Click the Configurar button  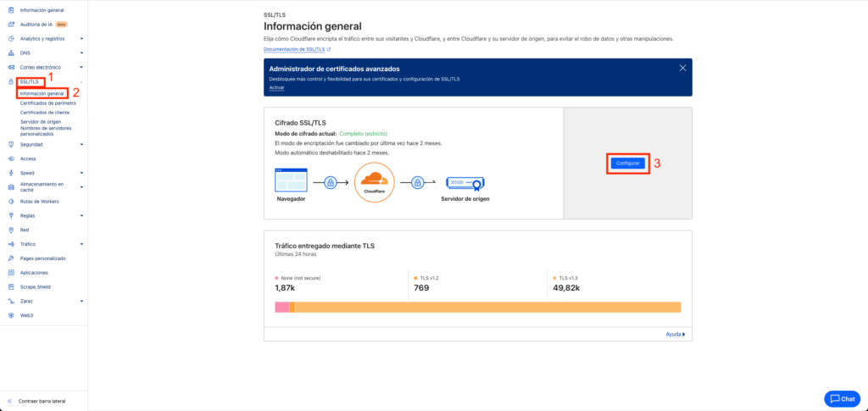628,164
